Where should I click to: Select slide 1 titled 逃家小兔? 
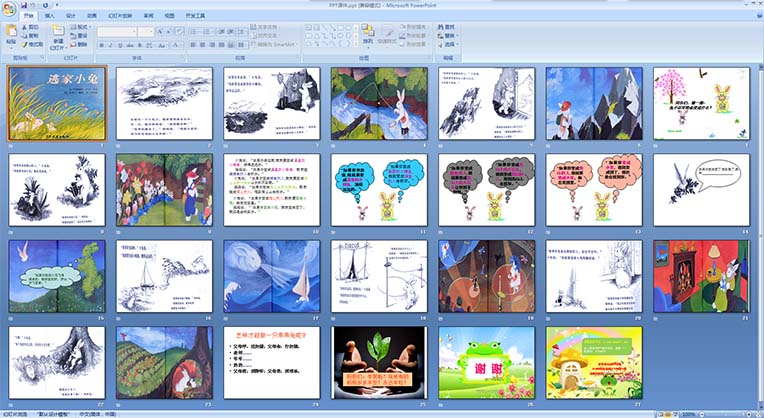(x=57, y=103)
